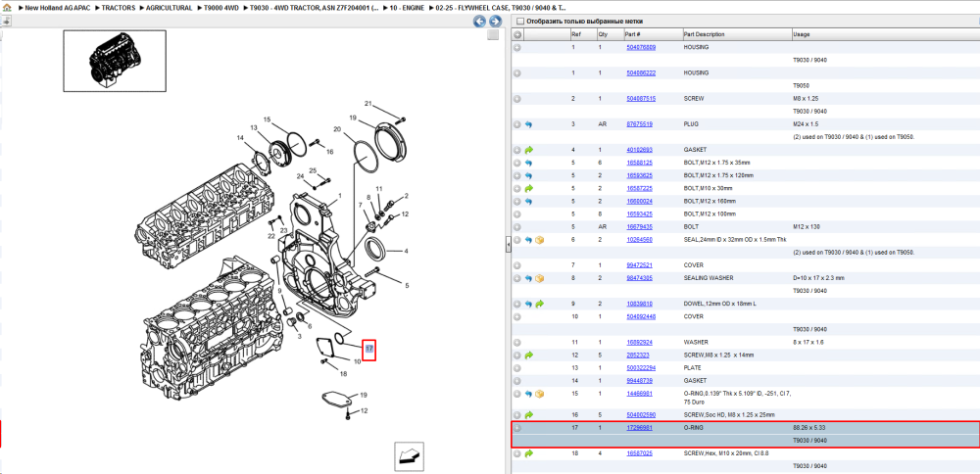
Task: Open next diagram with blue right arrow
Action: [x=495, y=22]
